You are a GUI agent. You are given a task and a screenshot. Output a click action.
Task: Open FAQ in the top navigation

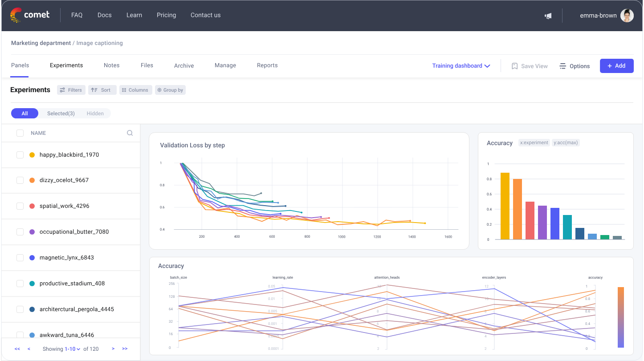coord(77,15)
